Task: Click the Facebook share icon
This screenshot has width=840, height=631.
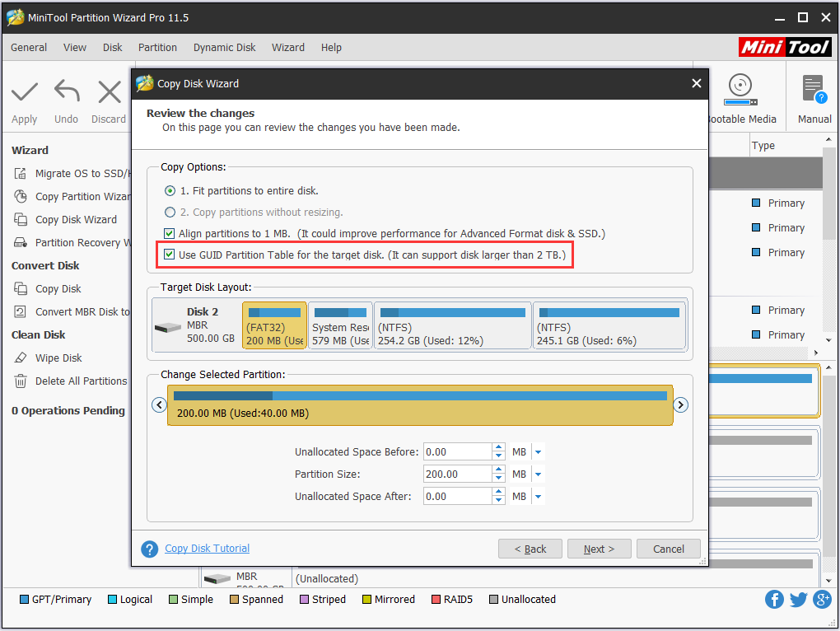Action: tap(774, 599)
